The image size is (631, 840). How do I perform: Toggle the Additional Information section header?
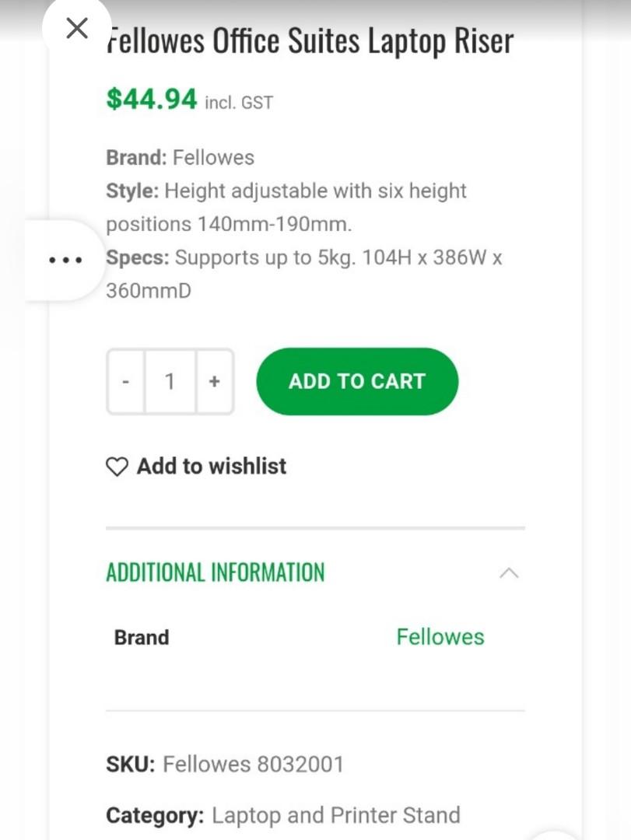coord(216,573)
